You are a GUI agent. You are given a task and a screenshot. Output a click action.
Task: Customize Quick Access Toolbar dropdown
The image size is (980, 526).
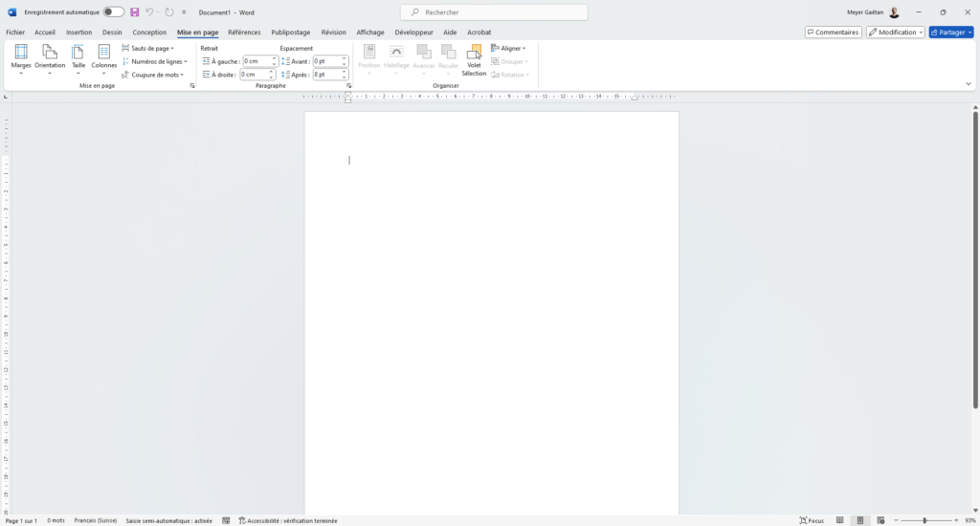point(184,12)
